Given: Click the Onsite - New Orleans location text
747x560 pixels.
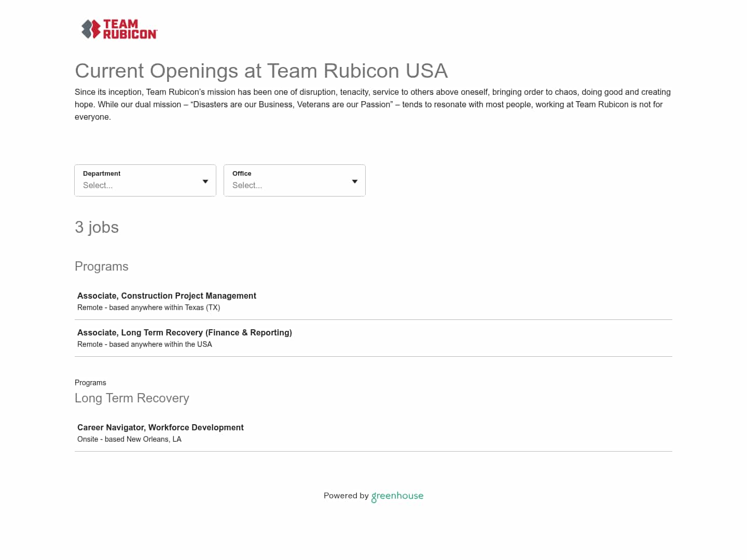Looking at the screenshot, I should pos(129,439).
